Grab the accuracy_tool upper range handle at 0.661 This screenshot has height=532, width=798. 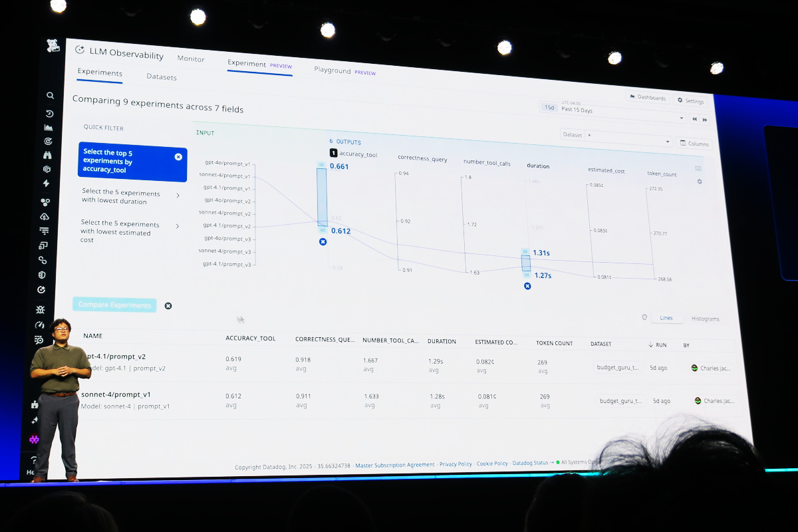point(321,164)
